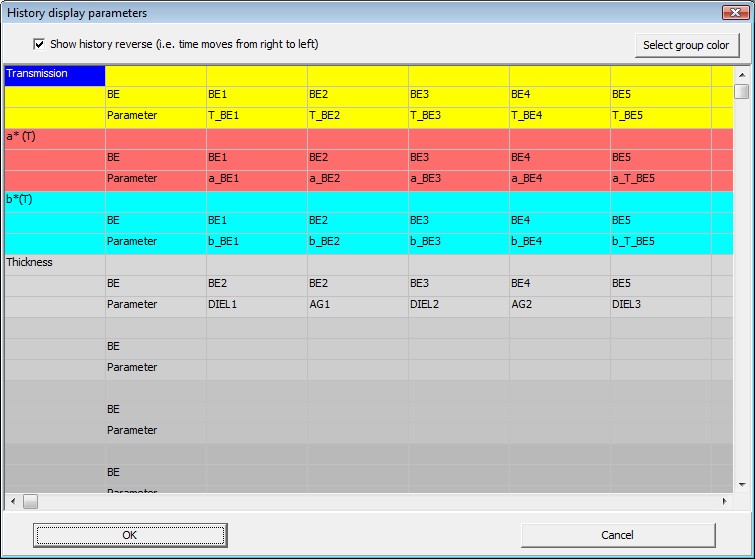The image size is (755, 559).
Task: Select the Transmission group header cell
Action: point(55,74)
